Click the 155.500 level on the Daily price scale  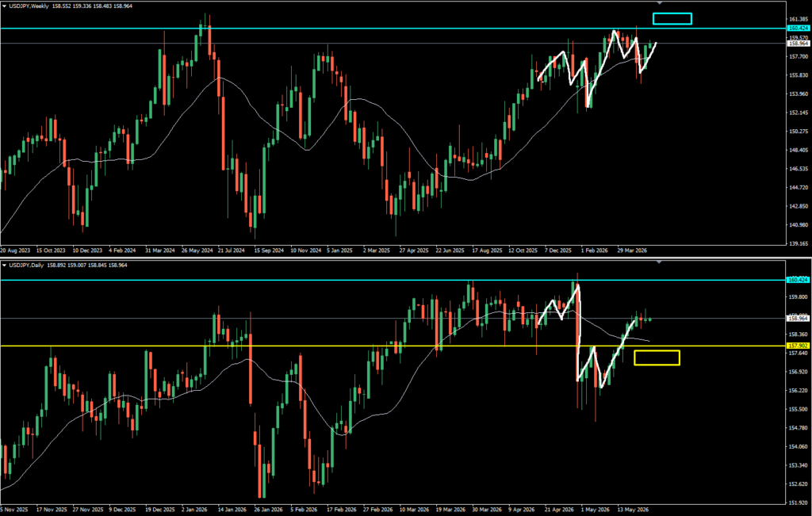(x=798, y=409)
